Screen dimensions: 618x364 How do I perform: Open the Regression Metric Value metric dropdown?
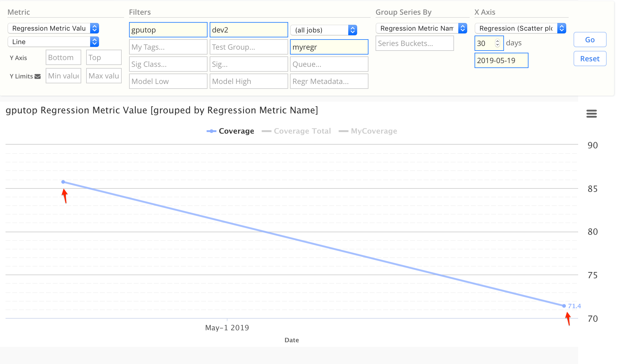pyautogui.click(x=53, y=28)
